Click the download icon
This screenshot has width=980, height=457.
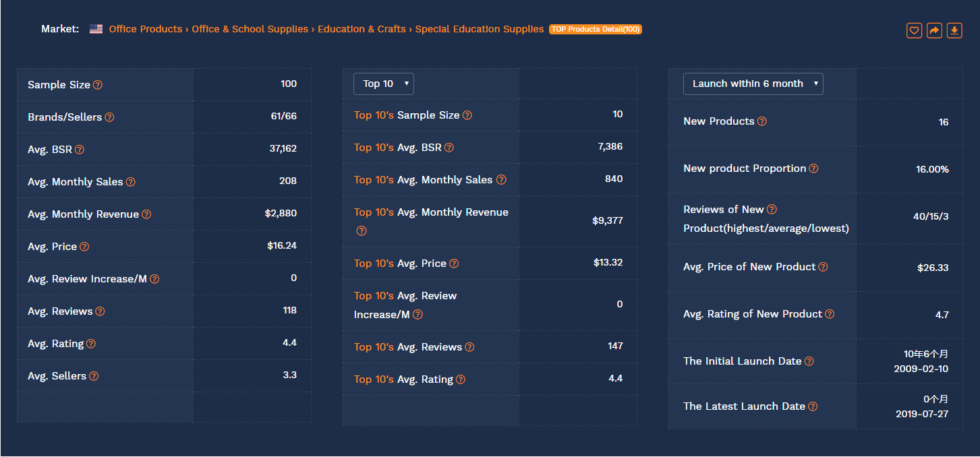[x=954, y=30]
